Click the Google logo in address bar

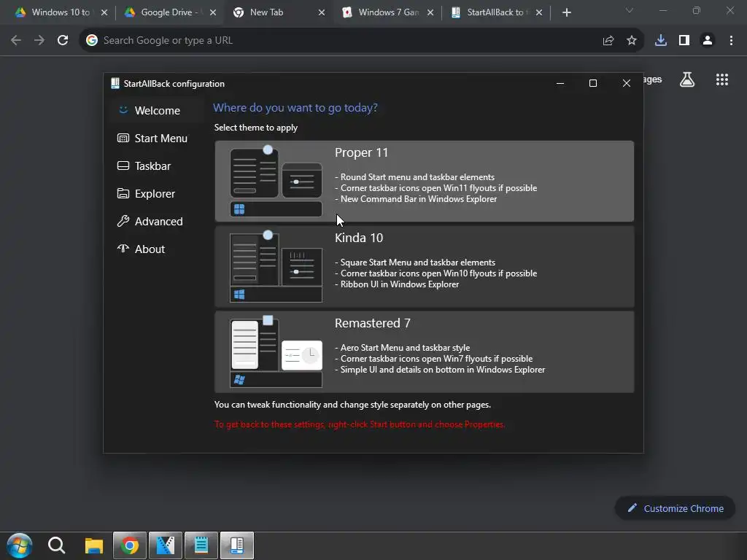pos(91,41)
